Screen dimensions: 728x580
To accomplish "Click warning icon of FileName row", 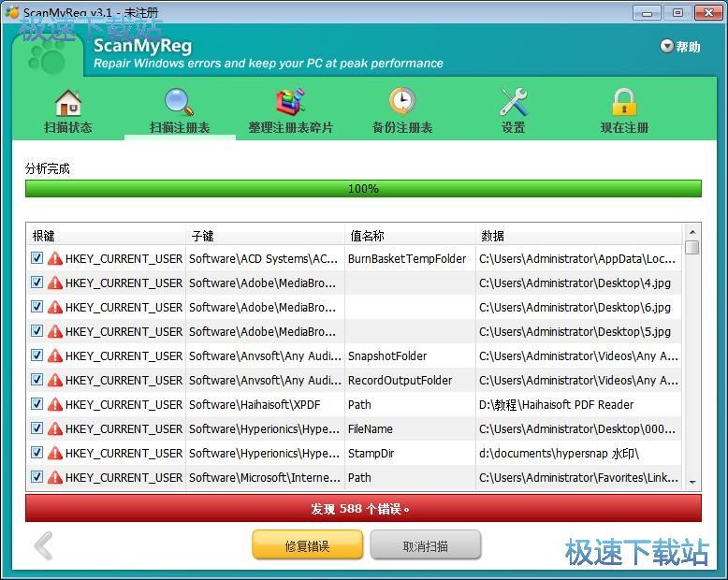I will click(x=55, y=428).
